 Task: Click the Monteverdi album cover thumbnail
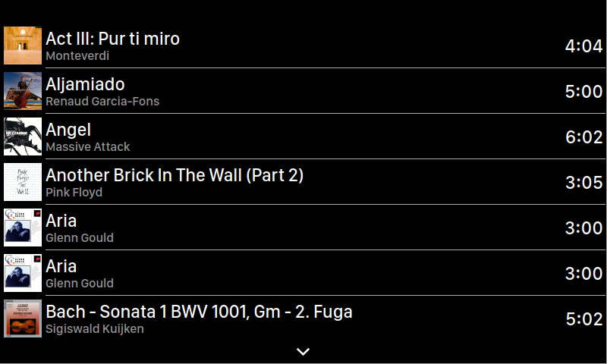click(x=23, y=45)
